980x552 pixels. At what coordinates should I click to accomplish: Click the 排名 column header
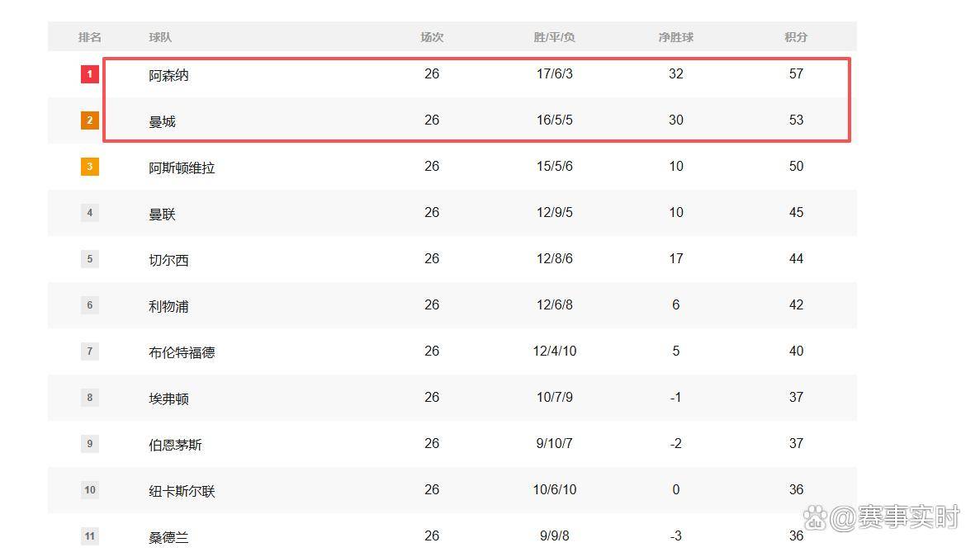(x=90, y=37)
